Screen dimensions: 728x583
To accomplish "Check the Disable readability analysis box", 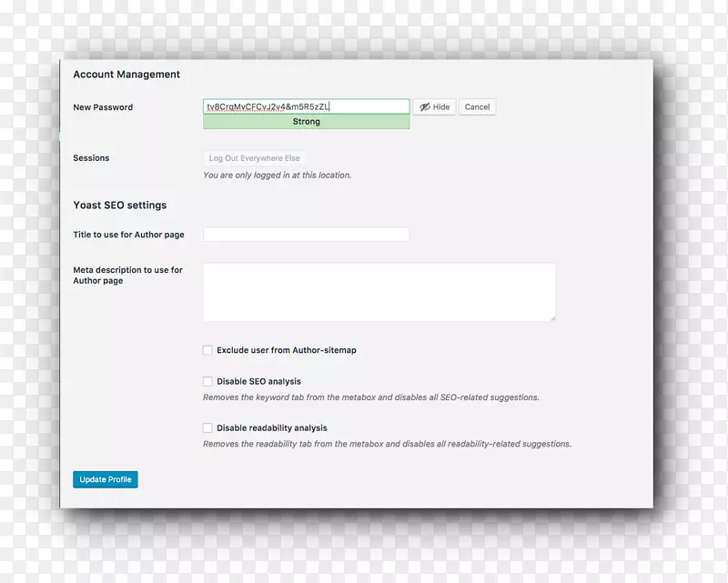I will click(x=207, y=427).
